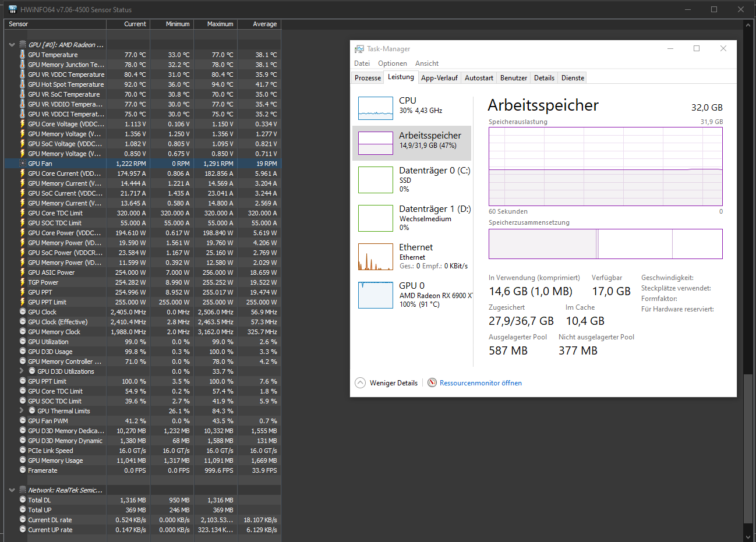The width and height of the screenshot is (756, 542).
Task: Click the Minimum column header
Action: (172, 24)
